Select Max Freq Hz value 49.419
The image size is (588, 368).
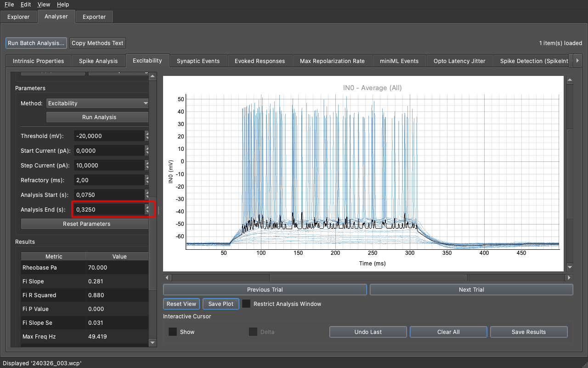point(97,337)
